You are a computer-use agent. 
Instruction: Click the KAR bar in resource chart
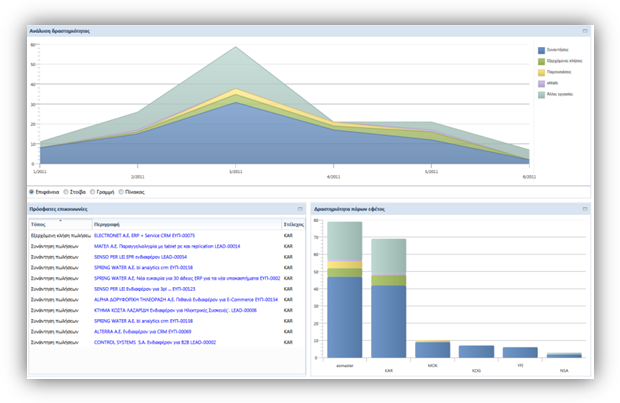389,298
